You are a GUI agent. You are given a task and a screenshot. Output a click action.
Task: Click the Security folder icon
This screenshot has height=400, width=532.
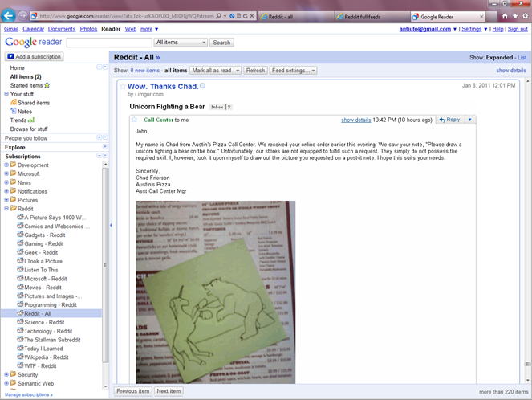[13, 374]
